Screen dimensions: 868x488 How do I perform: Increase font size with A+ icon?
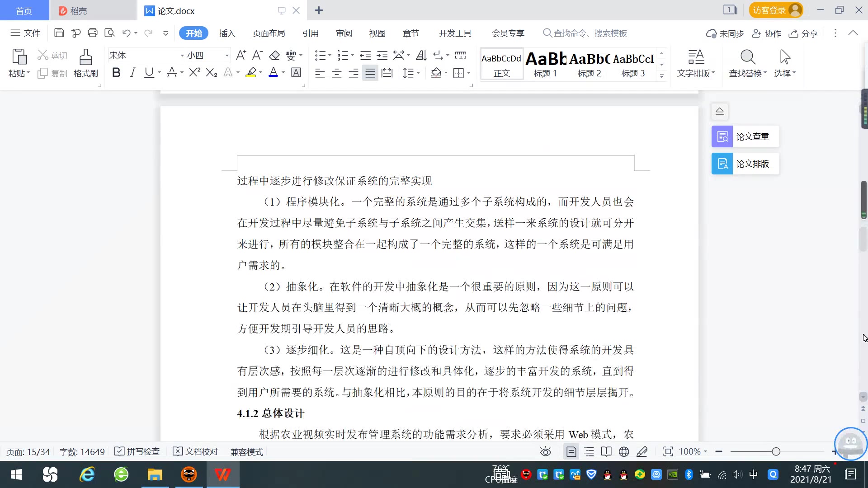(x=241, y=55)
